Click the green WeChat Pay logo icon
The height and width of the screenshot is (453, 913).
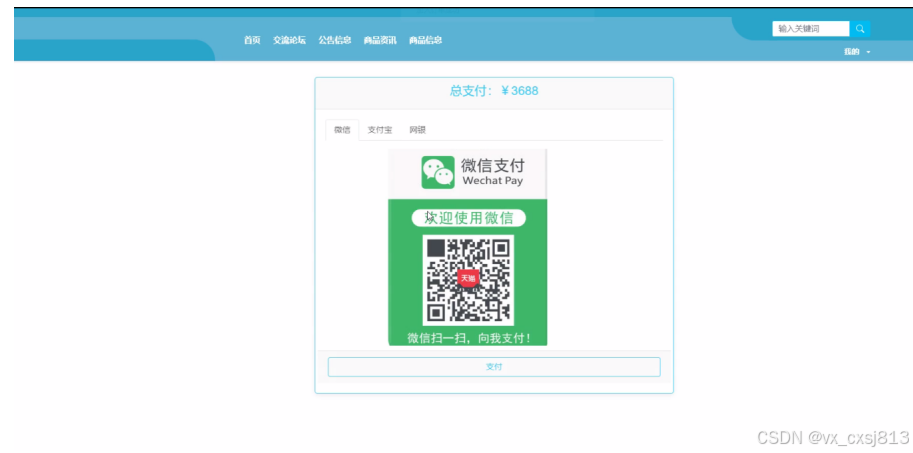tap(438, 172)
